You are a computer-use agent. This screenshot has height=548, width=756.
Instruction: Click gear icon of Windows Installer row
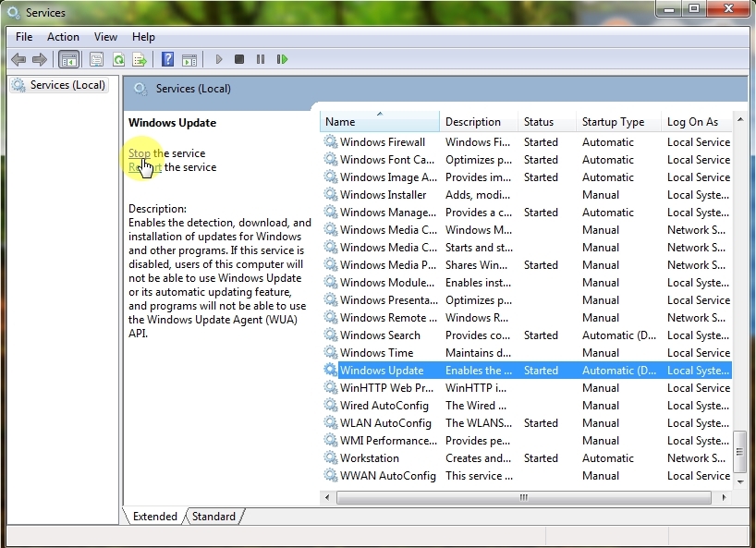[330, 194]
